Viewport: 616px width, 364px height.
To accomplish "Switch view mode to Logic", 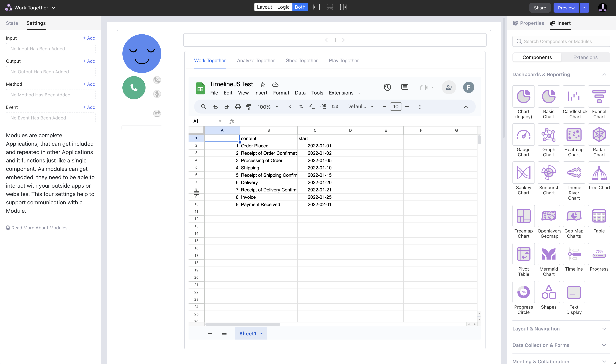I will click(283, 7).
